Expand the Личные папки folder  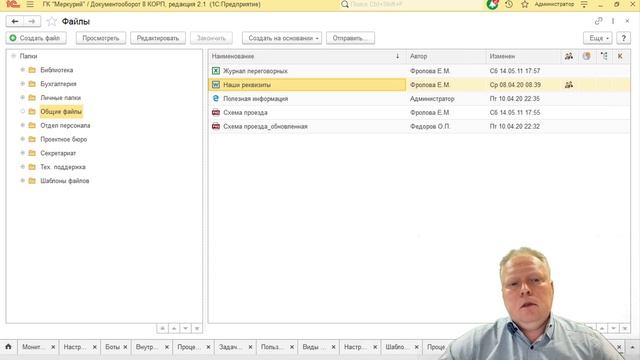[22, 98]
